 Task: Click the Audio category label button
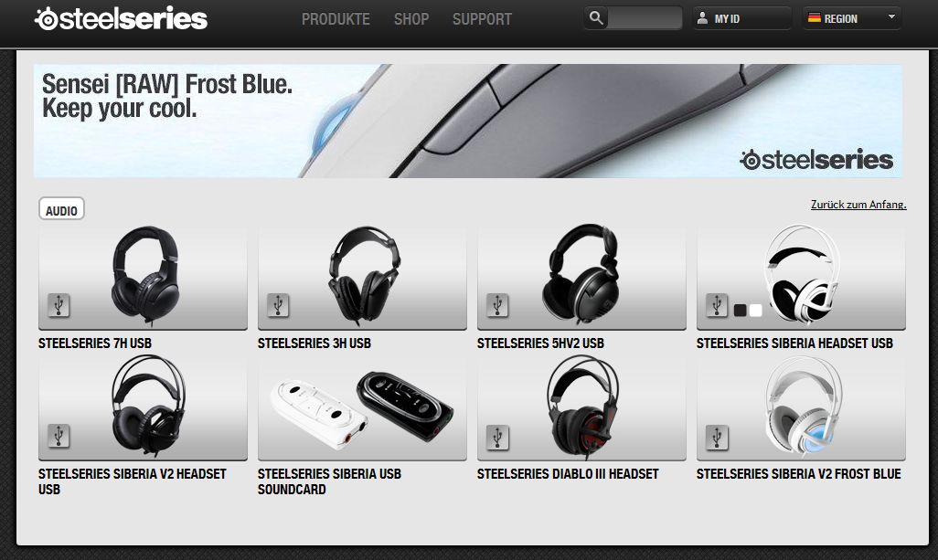61,209
